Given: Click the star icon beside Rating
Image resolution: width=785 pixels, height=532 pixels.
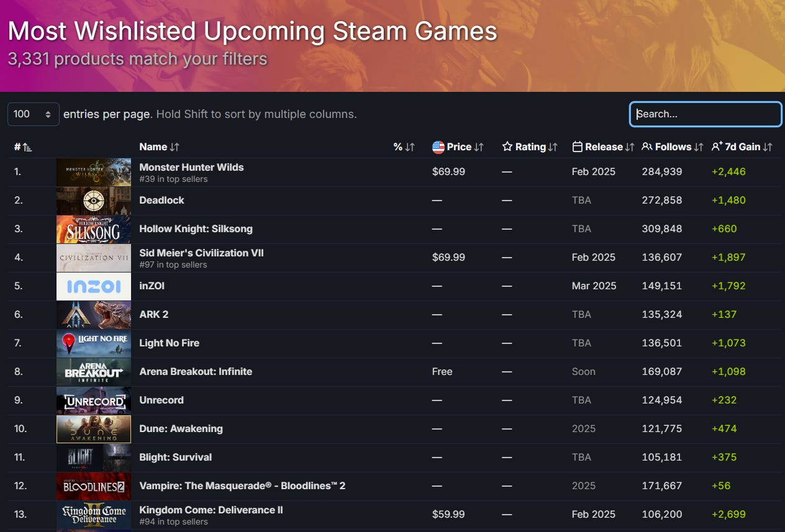Looking at the screenshot, I should pos(507,147).
